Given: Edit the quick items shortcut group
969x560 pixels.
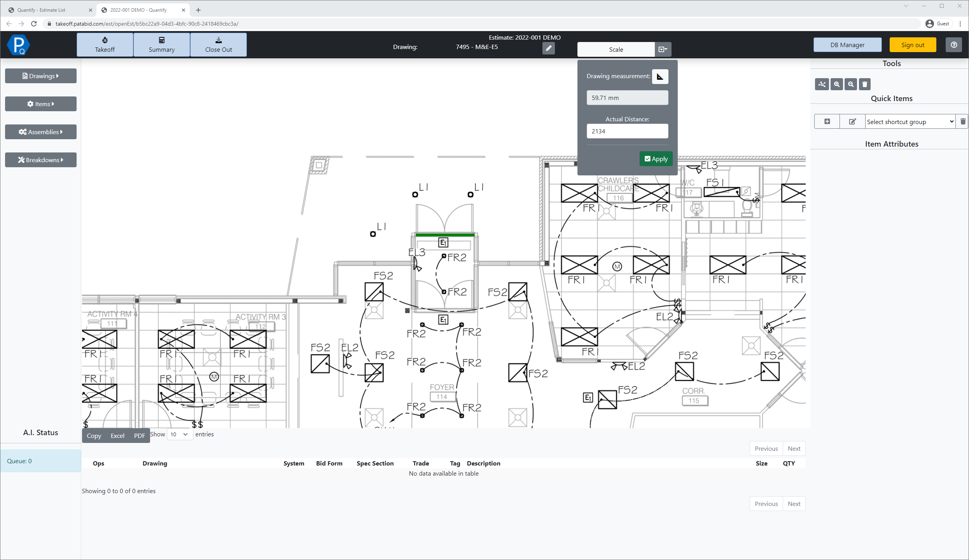Looking at the screenshot, I should tap(852, 121).
